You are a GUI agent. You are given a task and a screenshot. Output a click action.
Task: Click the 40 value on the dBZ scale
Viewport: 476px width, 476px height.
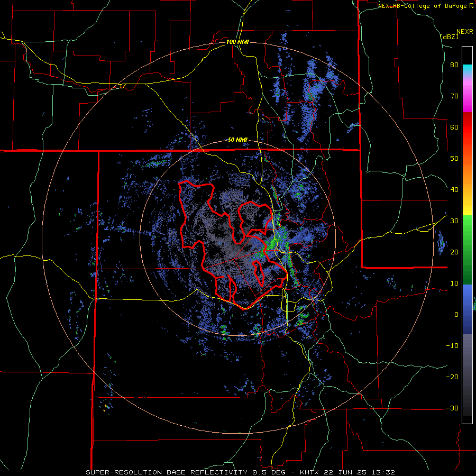point(454,190)
